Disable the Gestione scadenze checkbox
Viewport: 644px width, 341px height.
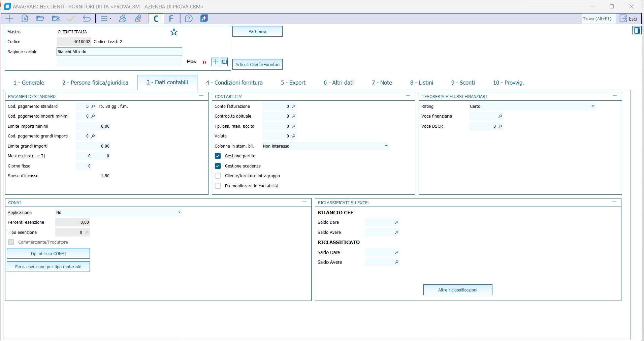pos(218,166)
